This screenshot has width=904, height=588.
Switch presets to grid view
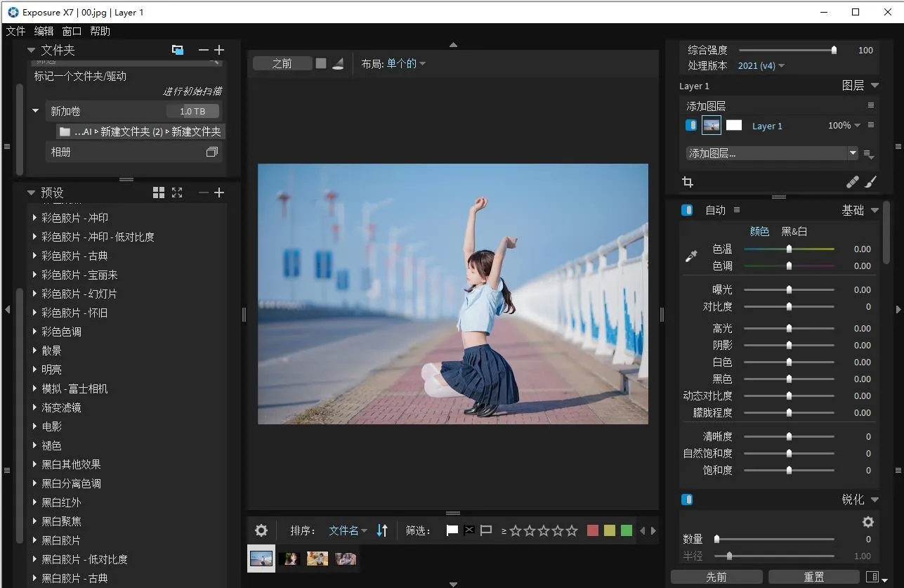pos(159,192)
